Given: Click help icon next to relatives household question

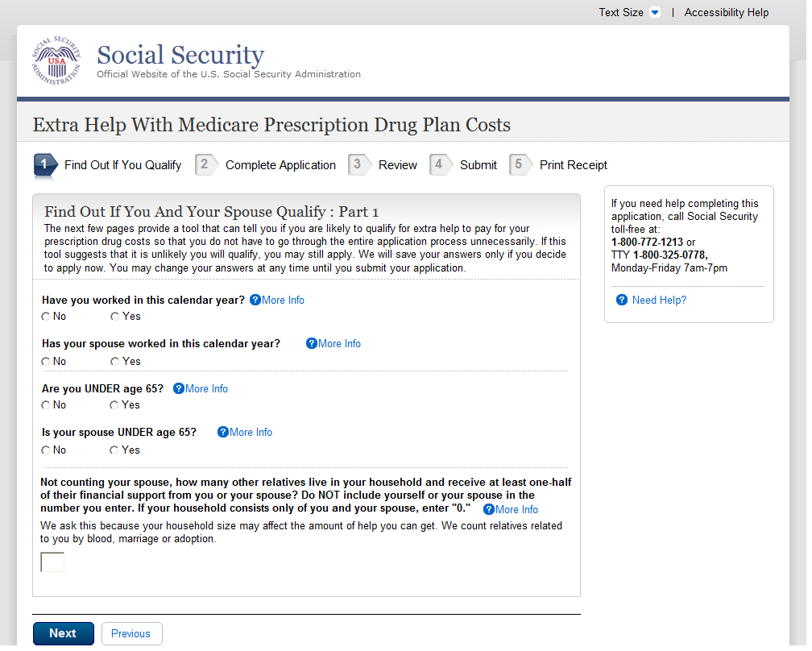Looking at the screenshot, I should 489,509.
